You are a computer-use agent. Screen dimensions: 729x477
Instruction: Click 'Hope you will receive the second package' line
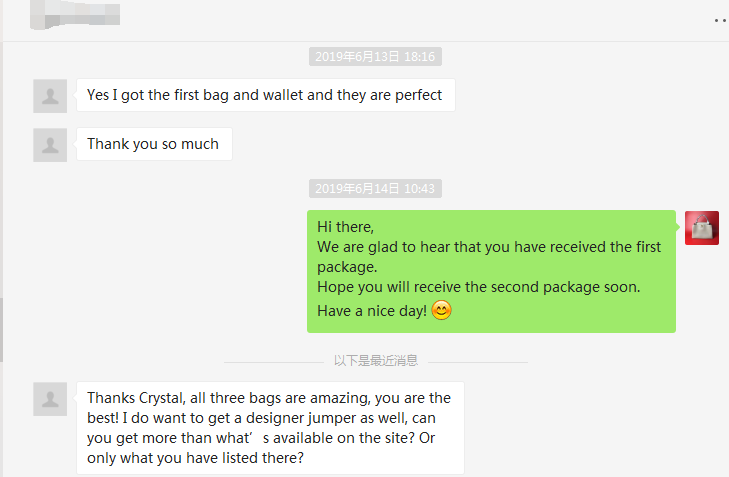click(478, 287)
